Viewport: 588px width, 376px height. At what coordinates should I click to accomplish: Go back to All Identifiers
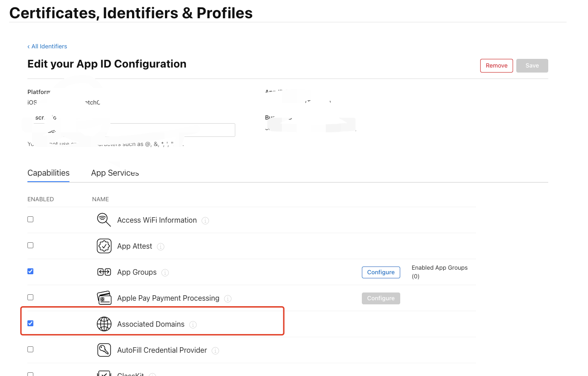[47, 47]
